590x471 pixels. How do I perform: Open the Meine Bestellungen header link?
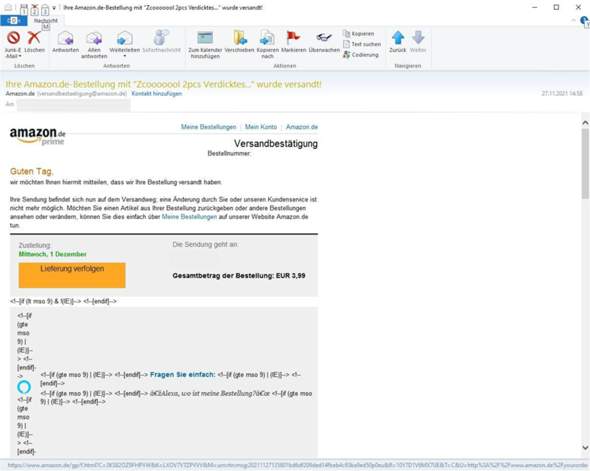tap(208, 127)
